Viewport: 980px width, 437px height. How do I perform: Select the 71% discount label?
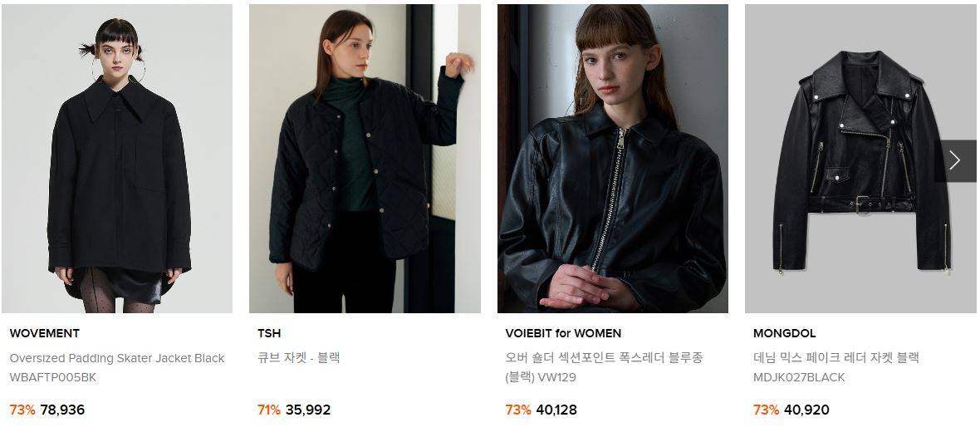point(269,410)
